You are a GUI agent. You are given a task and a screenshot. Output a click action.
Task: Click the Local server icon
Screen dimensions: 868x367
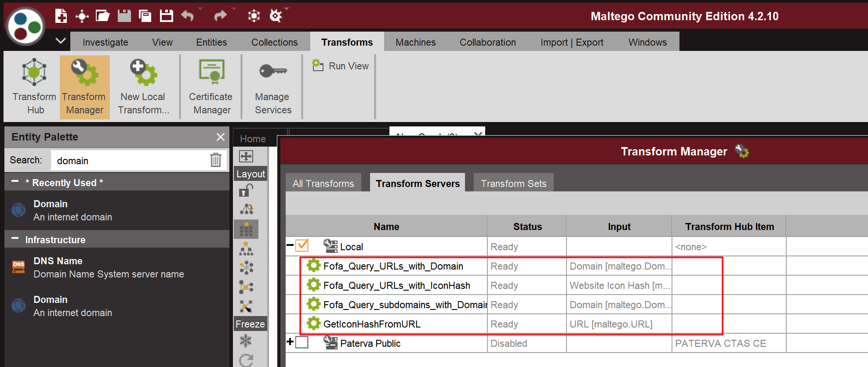pyautogui.click(x=330, y=246)
